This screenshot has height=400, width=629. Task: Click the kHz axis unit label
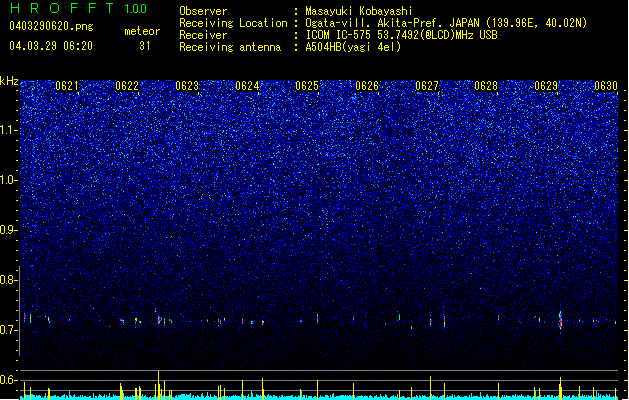[9, 81]
